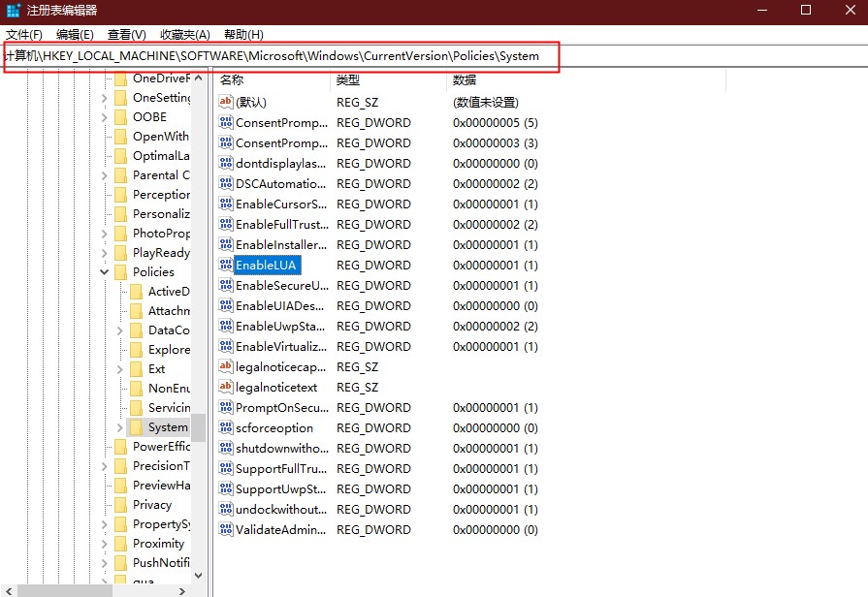Click the dontdisplaylas... DWORD icon
Image resolution: width=868 pixels, height=597 pixels.
tap(225, 163)
